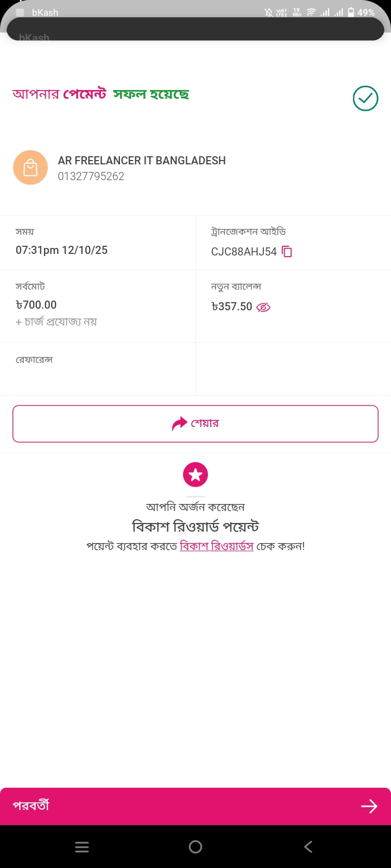Viewport: 391px width, 868px height.
Task: Tap the রেফারেন্স reference field
Action: pyautogui.click(x=34, y=360)
